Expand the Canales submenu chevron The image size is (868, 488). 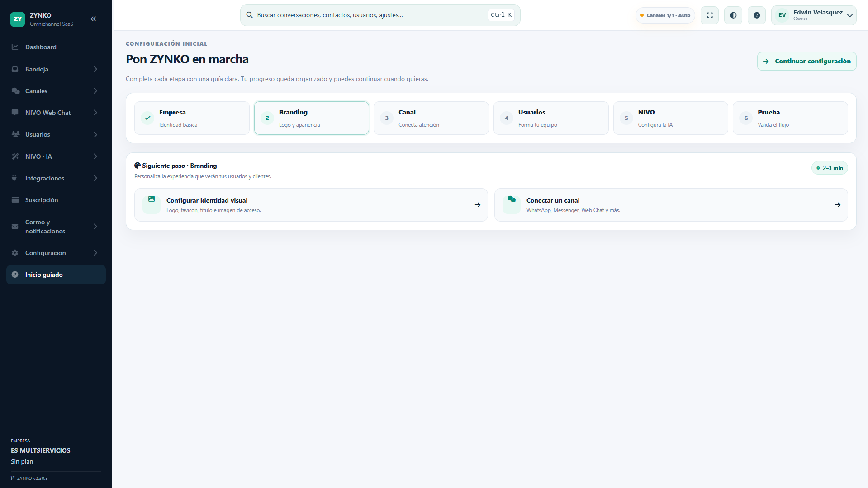[x=95, y=91]
